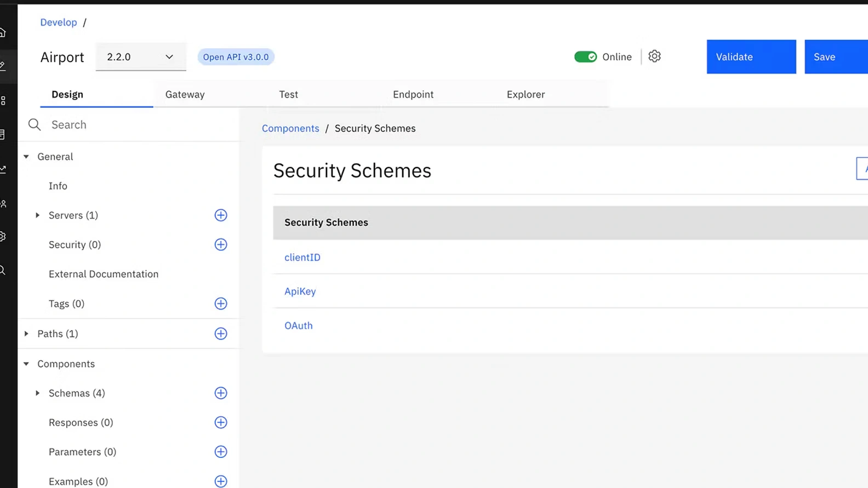Add a new path with the Paths plus icon
868x488 pixels.
(221, 334)
